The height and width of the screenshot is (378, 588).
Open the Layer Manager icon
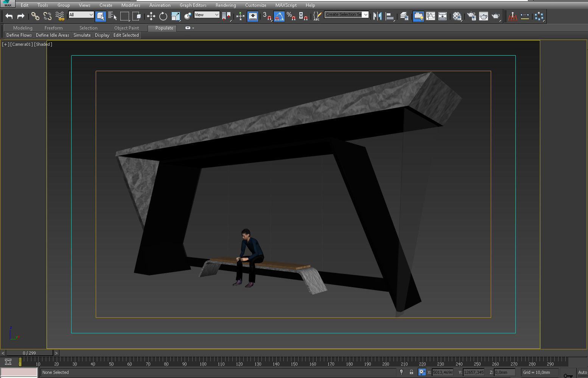coord(404,16)
